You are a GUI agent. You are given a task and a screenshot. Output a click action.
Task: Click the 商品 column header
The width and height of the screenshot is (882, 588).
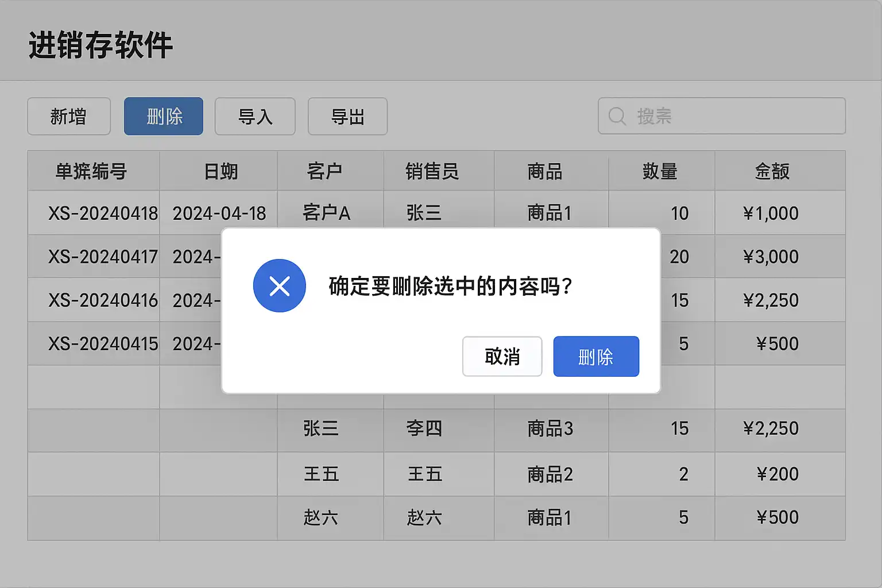(544, 171)
